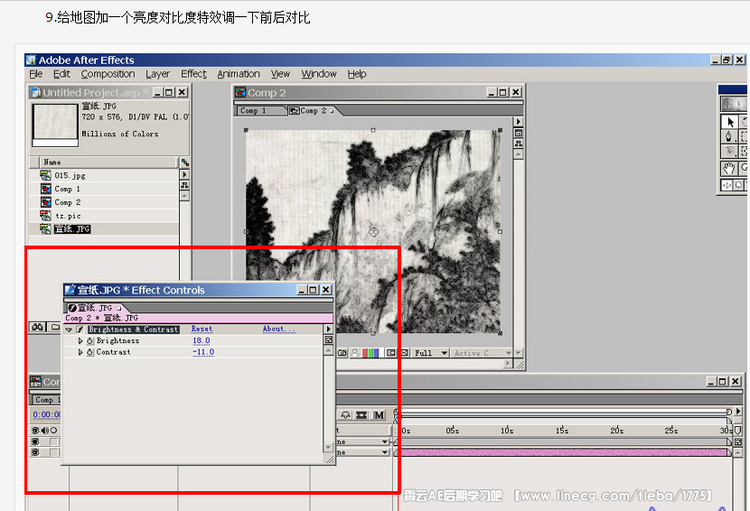750x511 pixels.
Task: Create new folder with folder icon in Project window
Action: (55, 327)
